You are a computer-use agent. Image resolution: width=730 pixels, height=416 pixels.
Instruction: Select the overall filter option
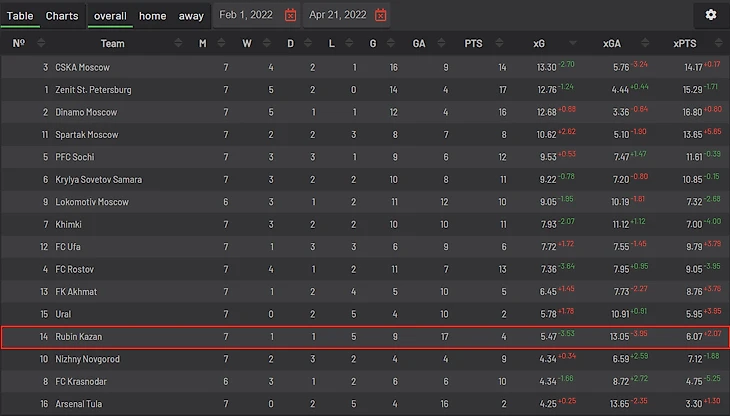point(110,16)
